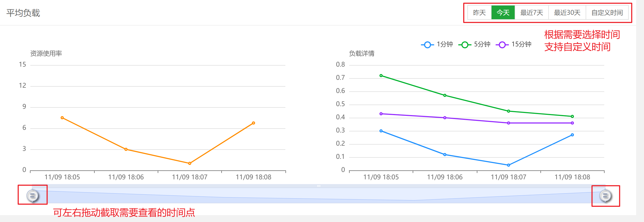Viewport: 644px width, 222px height.
Task: Click the orange data point at 18:08
Action: tap(253, 123)
